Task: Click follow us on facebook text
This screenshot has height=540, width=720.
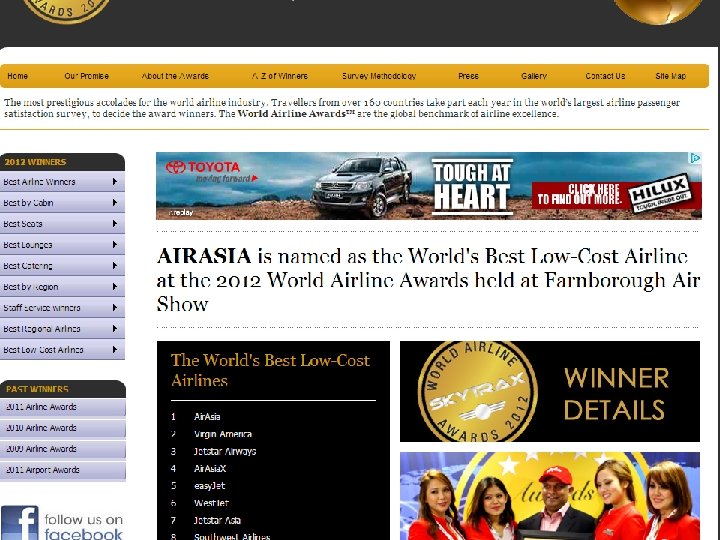Action: coord(84,527)
